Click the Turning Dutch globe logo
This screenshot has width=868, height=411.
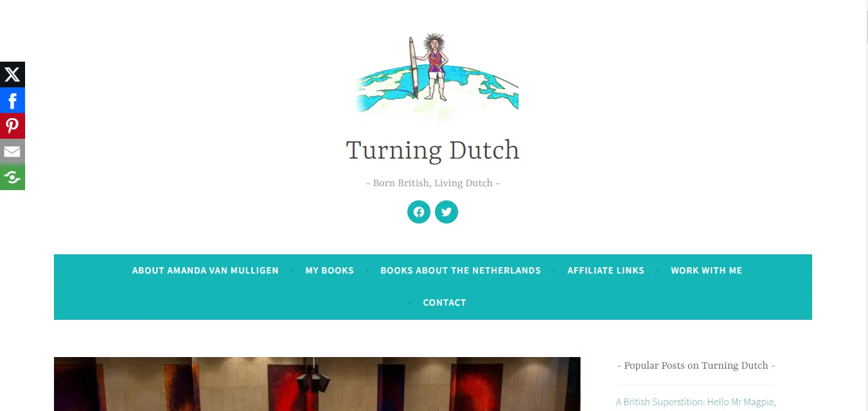click(x=436, y=76)
